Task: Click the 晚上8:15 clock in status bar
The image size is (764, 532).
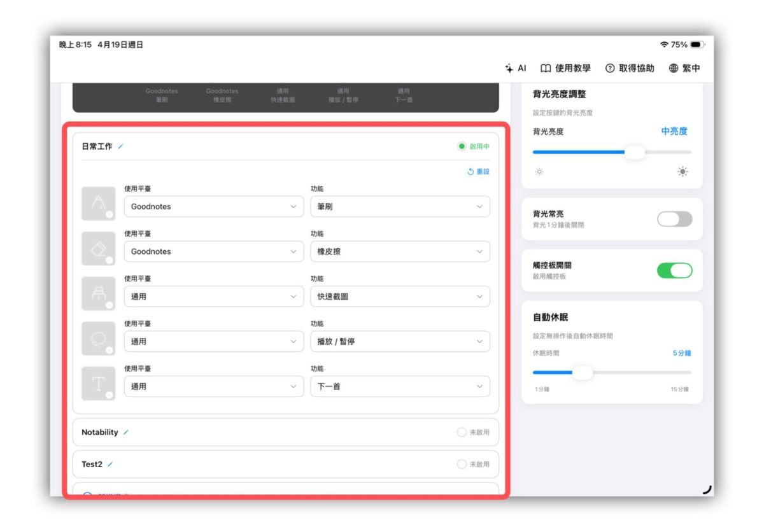Action: tap(76, 45)
